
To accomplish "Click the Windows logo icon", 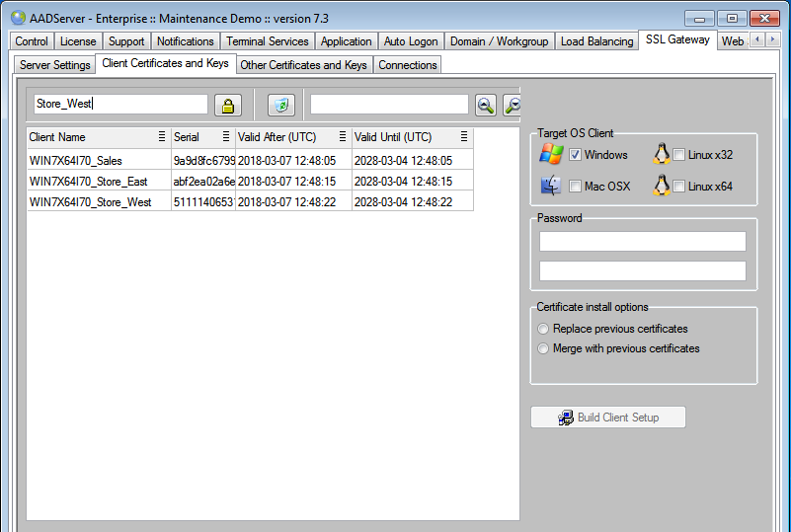I will tap(550, 155).
